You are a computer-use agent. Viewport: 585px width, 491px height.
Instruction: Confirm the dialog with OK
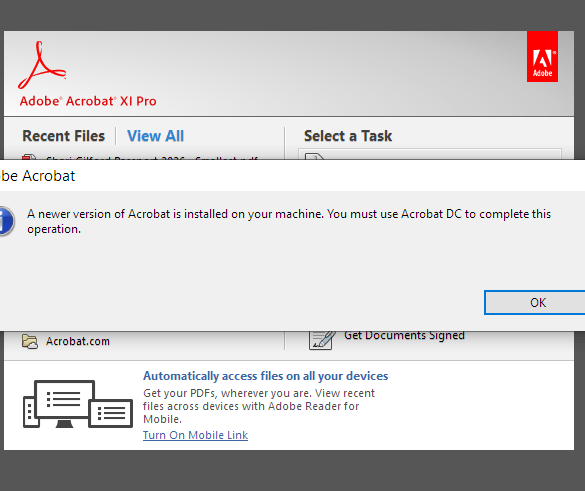click(x=538, y=303)
